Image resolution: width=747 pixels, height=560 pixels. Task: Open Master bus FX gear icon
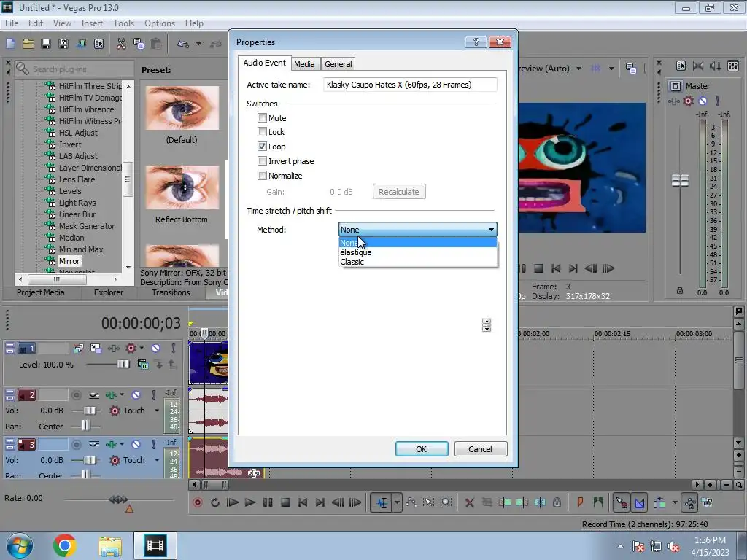pos(689,101)
